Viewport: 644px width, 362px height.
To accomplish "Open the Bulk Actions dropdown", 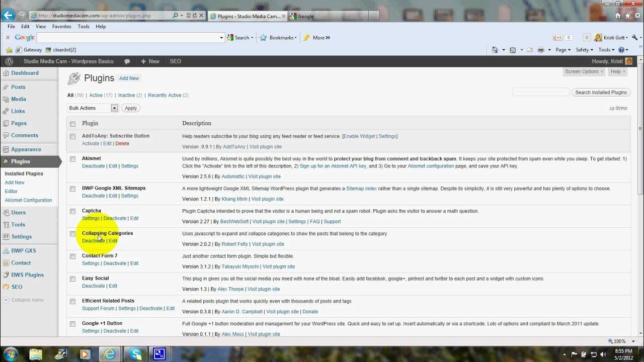I will coord(93,108).
